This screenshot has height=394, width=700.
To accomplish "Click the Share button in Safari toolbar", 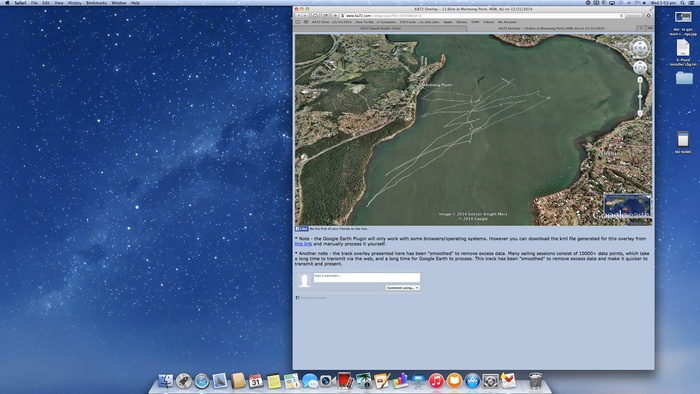I will [325, 16].
